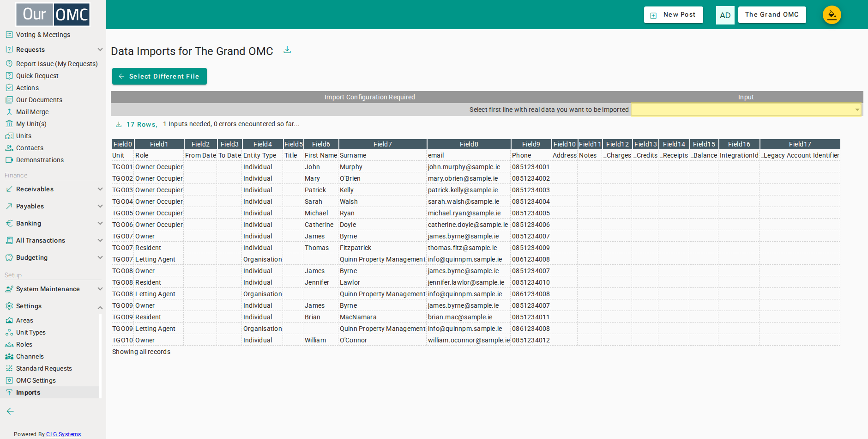Screen dimensions: 868x439
Task: Open OMC Settings in the sidebar
Action: (x=36, y=380)
